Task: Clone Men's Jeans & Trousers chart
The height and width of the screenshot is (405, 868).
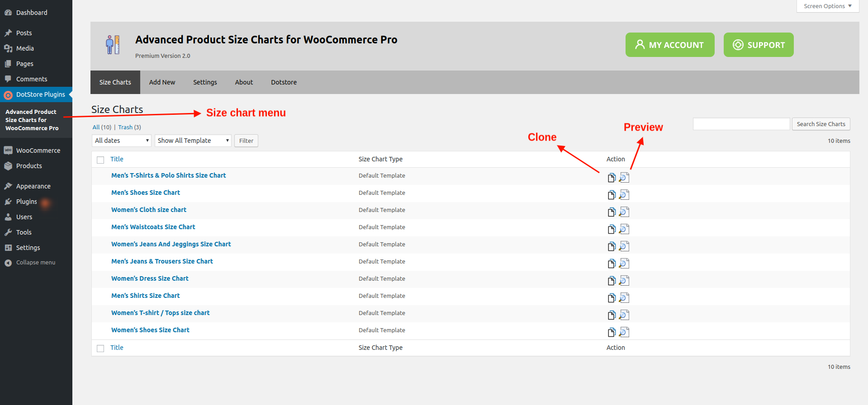Action: point(612,264)
